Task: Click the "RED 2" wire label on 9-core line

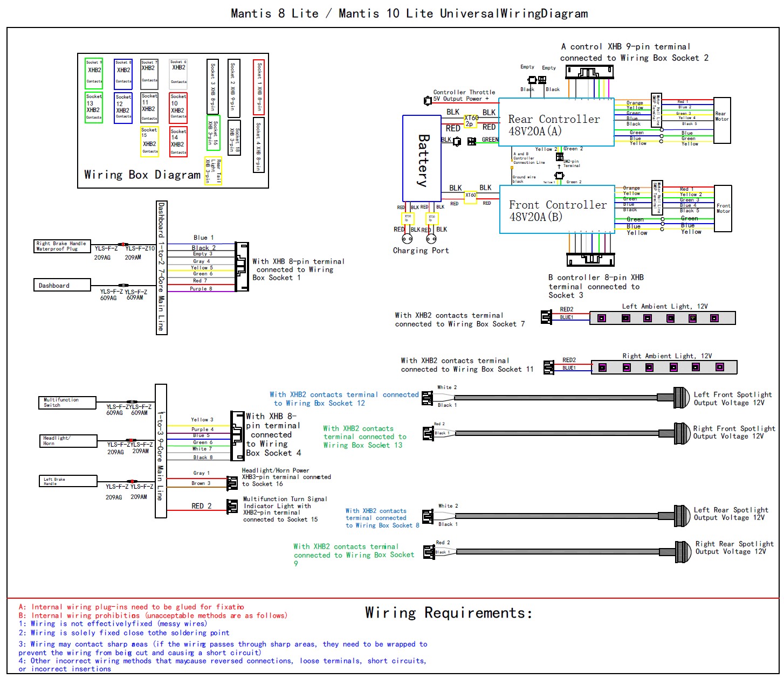Action: coord(202,506)
